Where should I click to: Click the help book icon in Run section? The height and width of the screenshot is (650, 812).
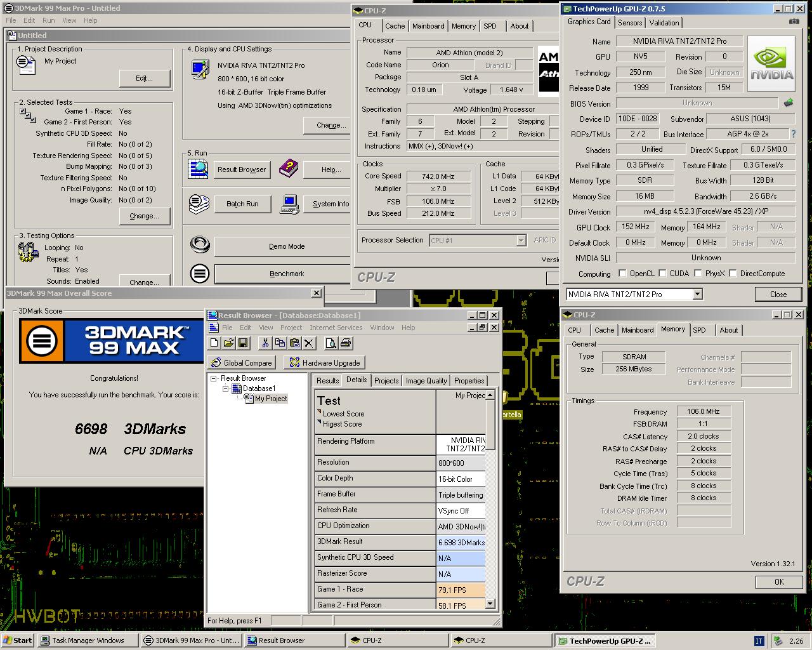289,168
